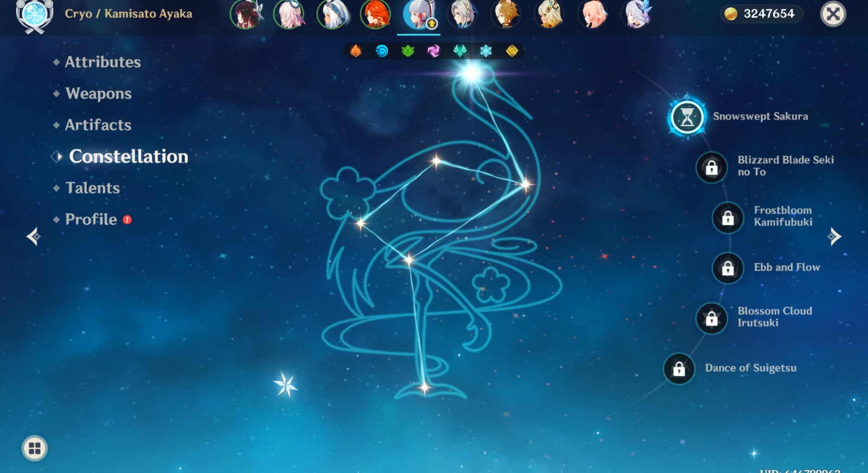
Task: Select the Hydro element filter icon
Action: click(382, 51)
